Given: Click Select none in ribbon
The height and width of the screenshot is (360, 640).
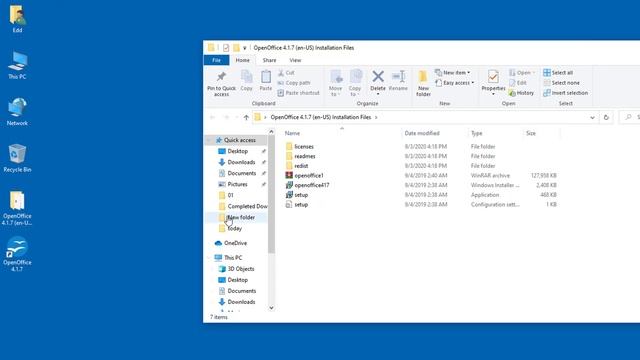Looking at the screenshot, I should pos(561,83).
